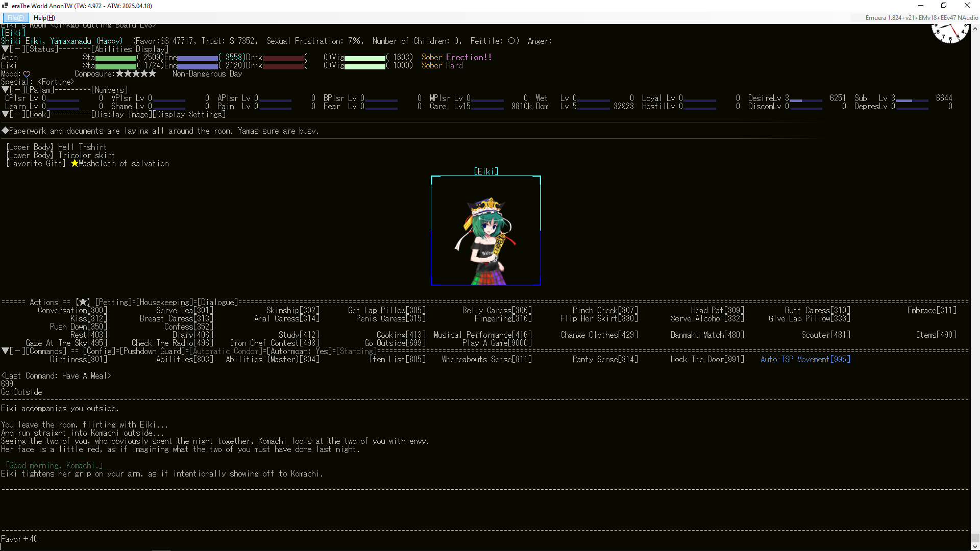
Task: Toggle the Automatic Condom setting
Action: 226,351
